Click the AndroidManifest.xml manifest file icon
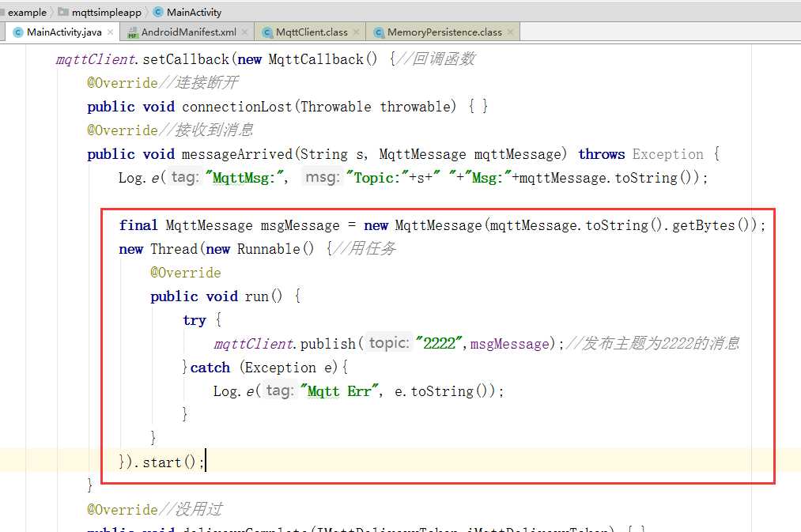This screenshot has height=532, width=801. coord(133,32)
